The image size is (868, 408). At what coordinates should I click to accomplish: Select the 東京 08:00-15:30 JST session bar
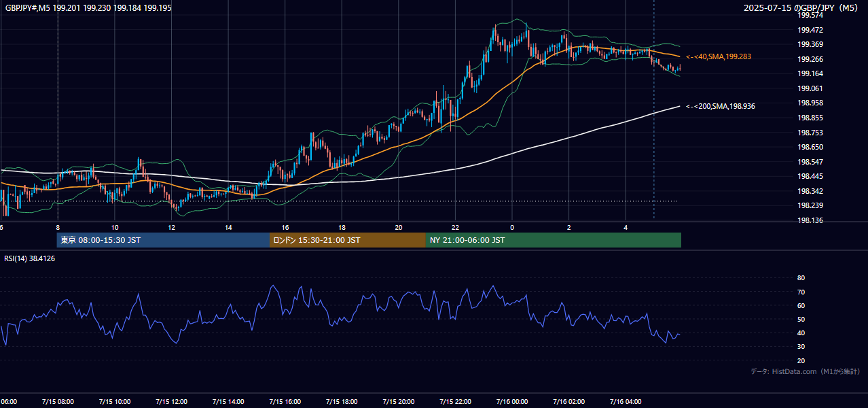coord(163,240)
